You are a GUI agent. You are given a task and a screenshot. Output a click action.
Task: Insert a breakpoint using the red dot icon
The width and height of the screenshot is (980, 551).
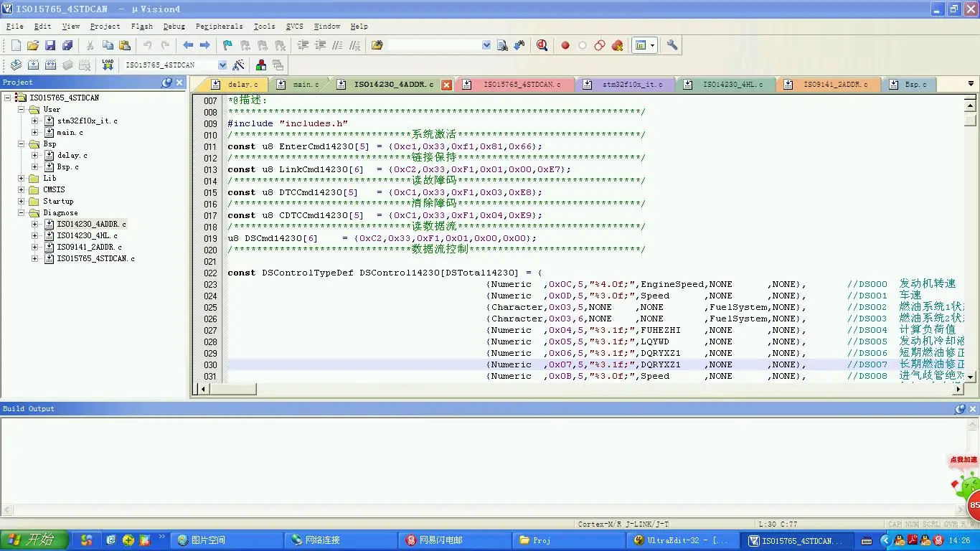(565, 45)
